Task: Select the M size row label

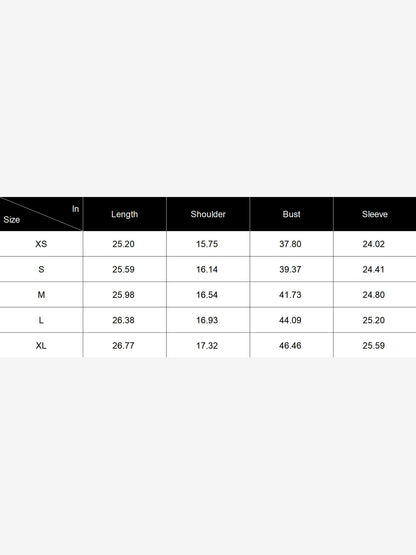Action: click(41, 295)
